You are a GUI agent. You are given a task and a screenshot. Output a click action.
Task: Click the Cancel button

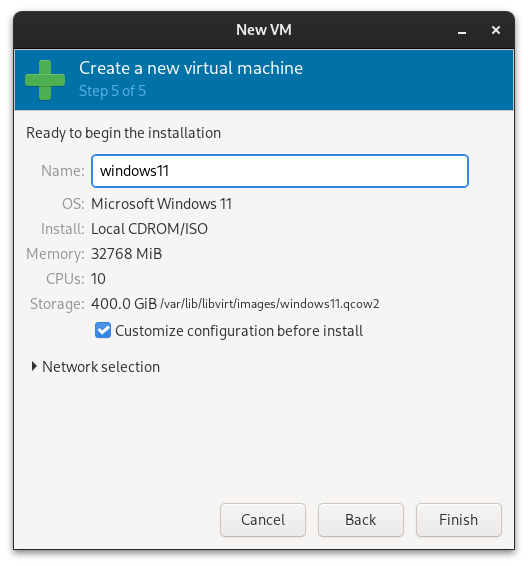coord(263,520)
